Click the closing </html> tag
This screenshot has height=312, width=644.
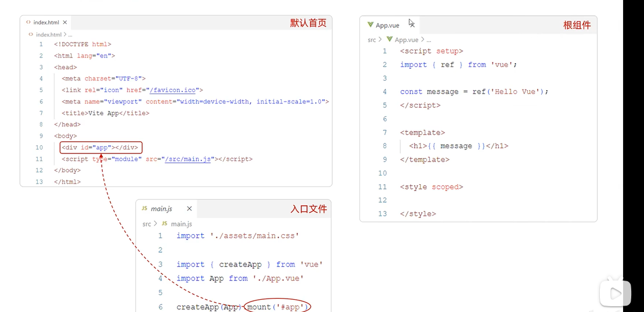(67, 181)
